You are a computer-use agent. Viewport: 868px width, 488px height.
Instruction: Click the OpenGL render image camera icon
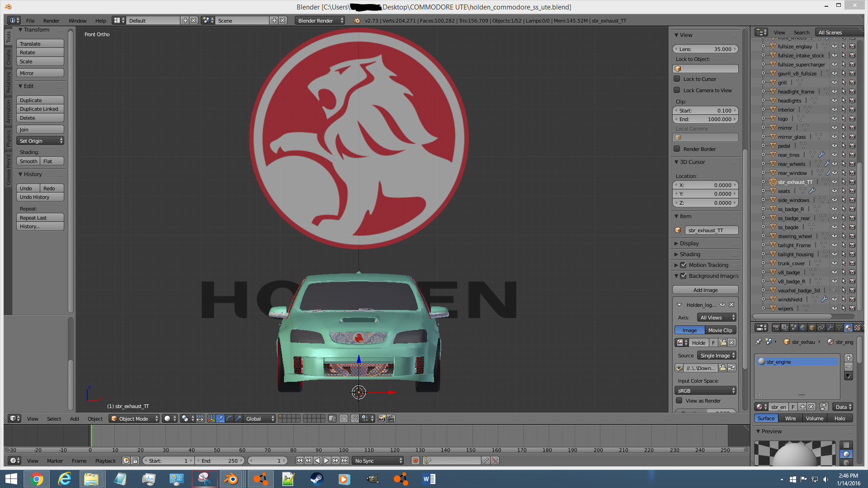[382, 419]
